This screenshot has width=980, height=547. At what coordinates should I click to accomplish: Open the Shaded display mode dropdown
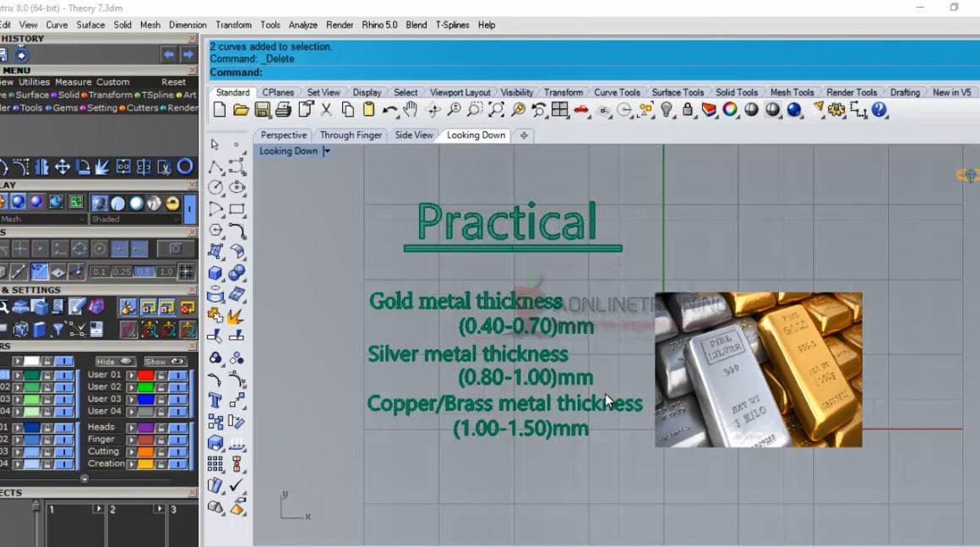point(134,220)
